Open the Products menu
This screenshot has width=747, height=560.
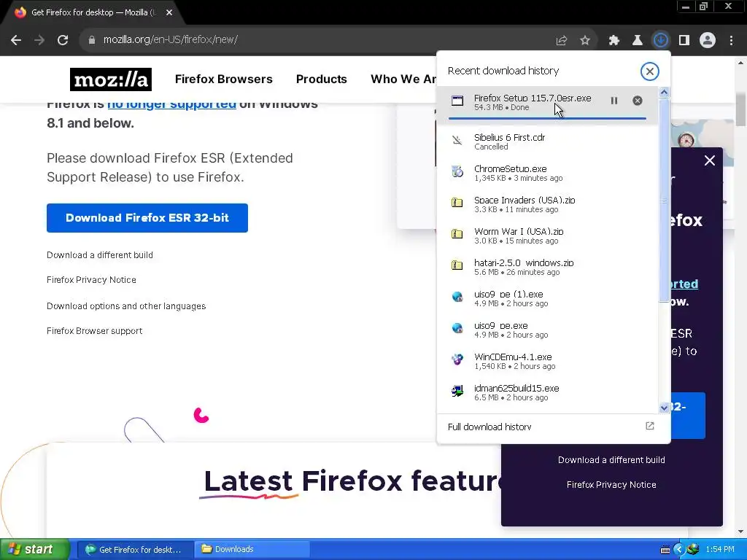pos(322,79)
